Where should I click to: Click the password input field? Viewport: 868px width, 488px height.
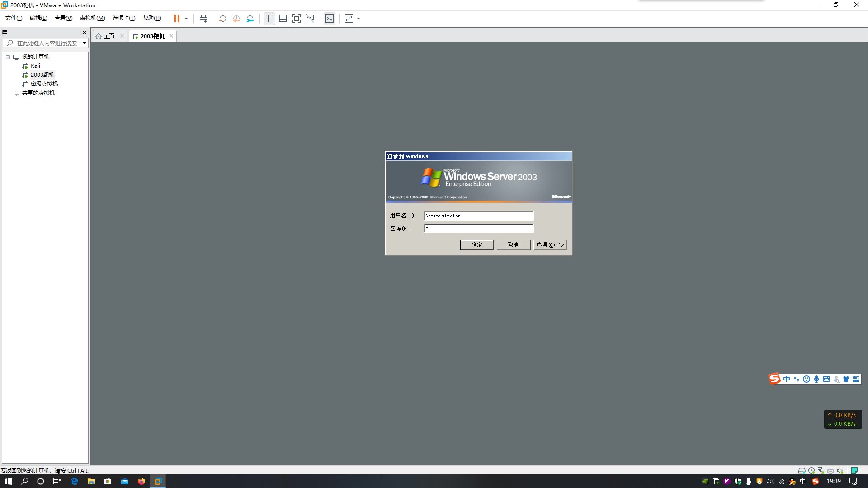tap(479, 228)
